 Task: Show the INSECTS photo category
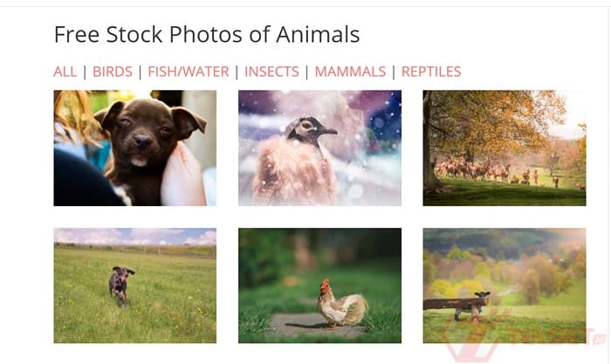[271, 72]
